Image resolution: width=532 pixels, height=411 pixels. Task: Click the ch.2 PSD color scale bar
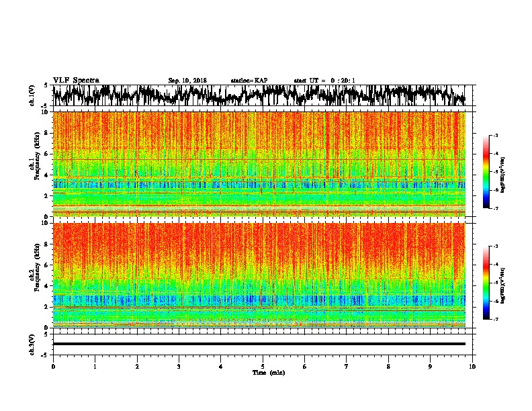(x=486, y=283)
